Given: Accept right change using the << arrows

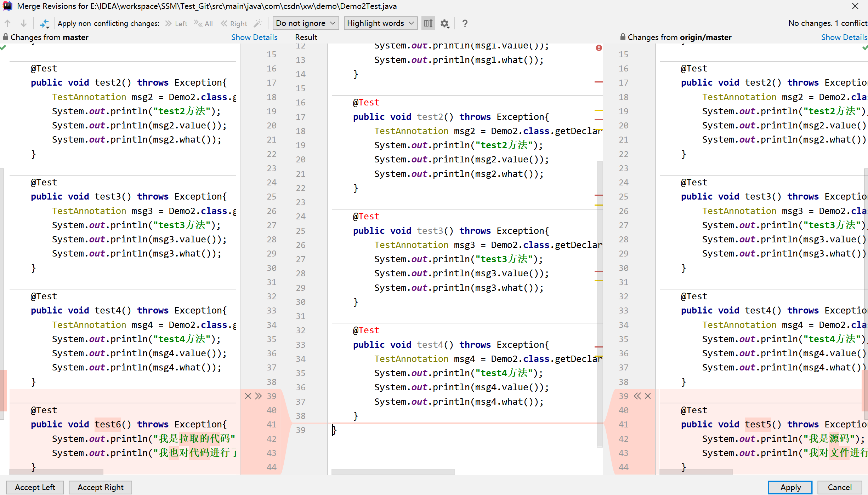Looking at the screenshot, I should (637, 396).
